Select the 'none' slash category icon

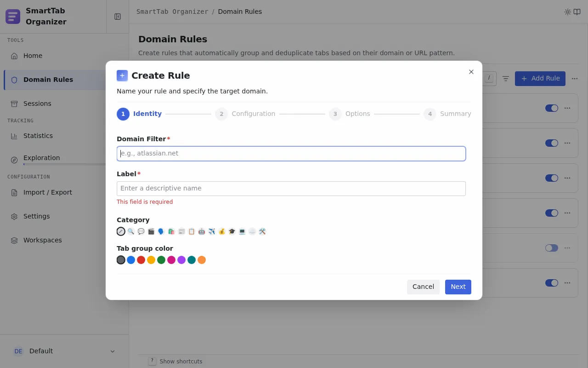point(121,231)
